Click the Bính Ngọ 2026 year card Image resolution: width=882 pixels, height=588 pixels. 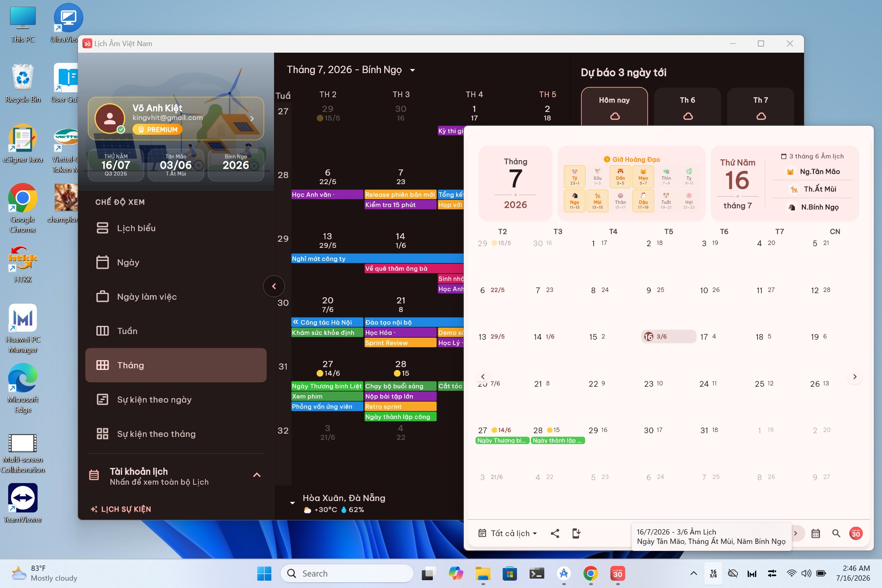pos(236,165)
